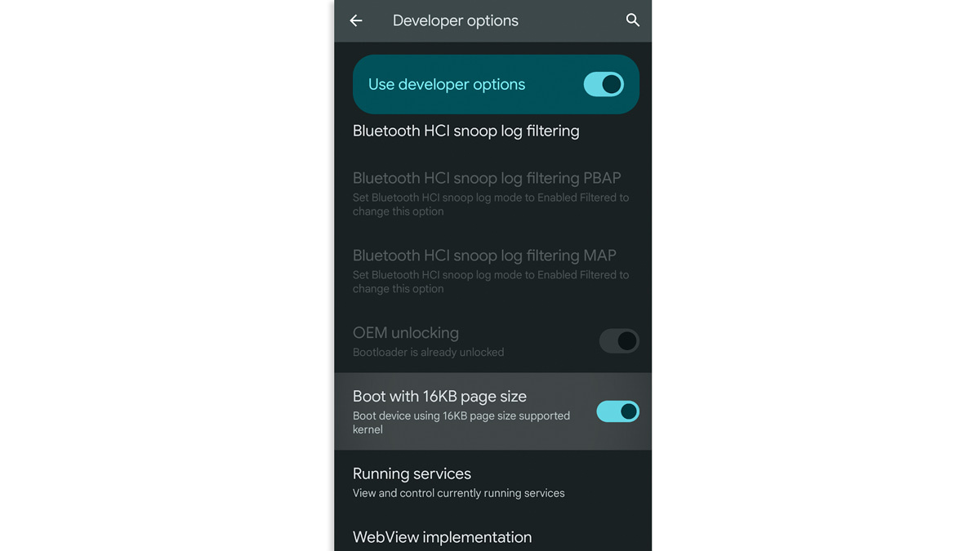This screenshot has height=551, width=980.
Task: Tap the 16KB page size kernel description
Action: click(x=461, y=422)
